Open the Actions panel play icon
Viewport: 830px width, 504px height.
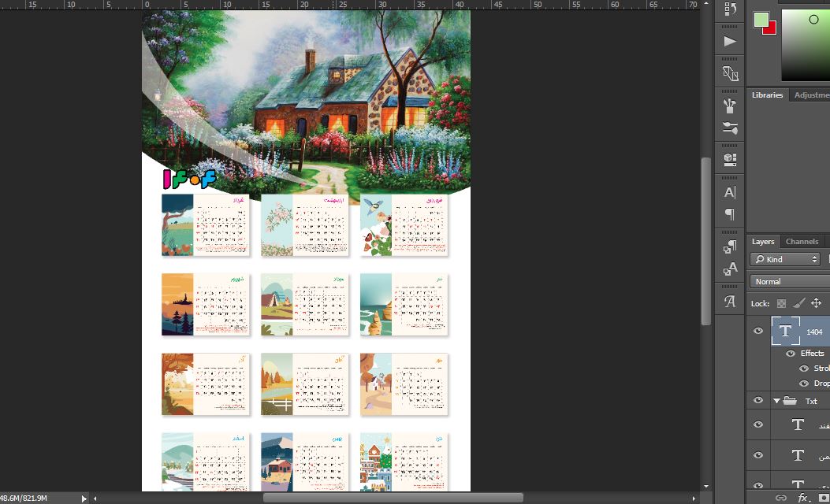pos(730,41)
